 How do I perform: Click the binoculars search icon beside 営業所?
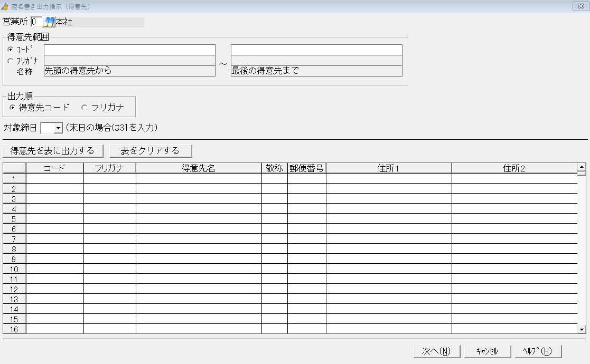pyautogui.click(x=49, y=22)
